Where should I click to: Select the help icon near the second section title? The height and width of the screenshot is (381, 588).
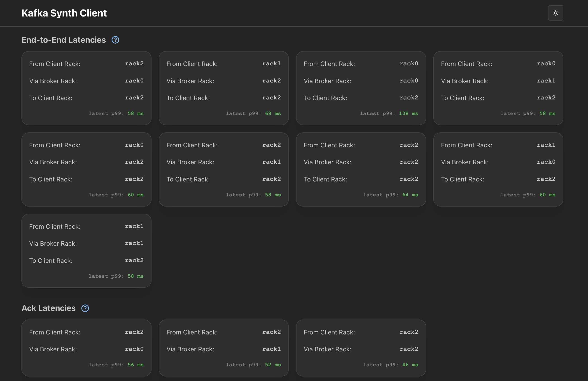[85, 308]
